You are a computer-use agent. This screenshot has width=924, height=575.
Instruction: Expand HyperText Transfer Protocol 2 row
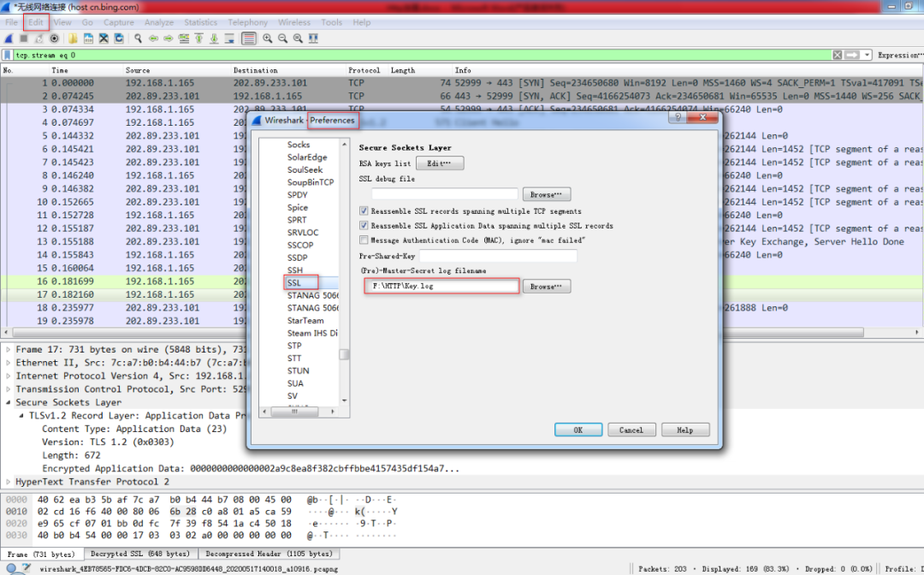(9, 482)
